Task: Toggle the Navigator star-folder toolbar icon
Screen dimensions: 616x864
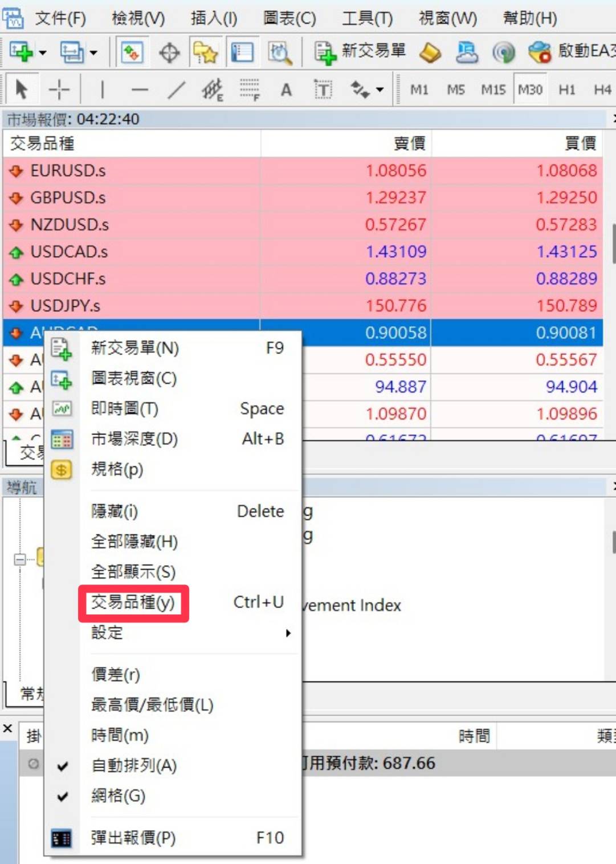Action: (206, 53)
